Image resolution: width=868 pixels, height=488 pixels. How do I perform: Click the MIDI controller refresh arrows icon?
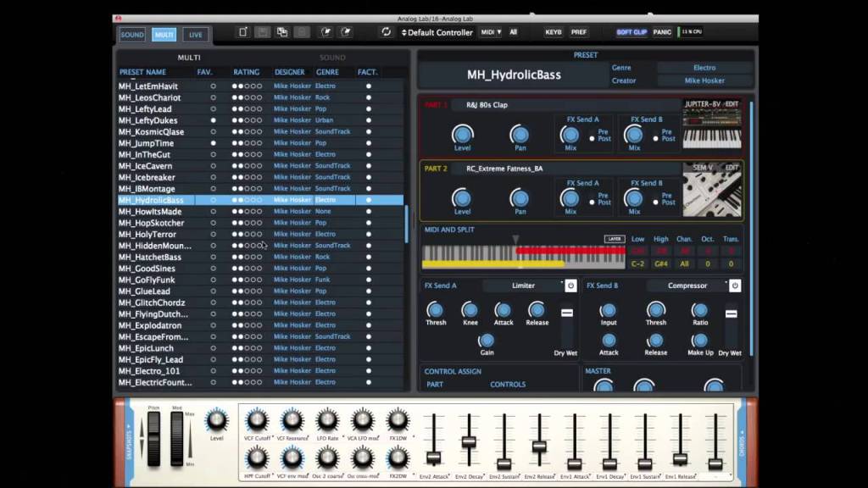tap(386, 32)
